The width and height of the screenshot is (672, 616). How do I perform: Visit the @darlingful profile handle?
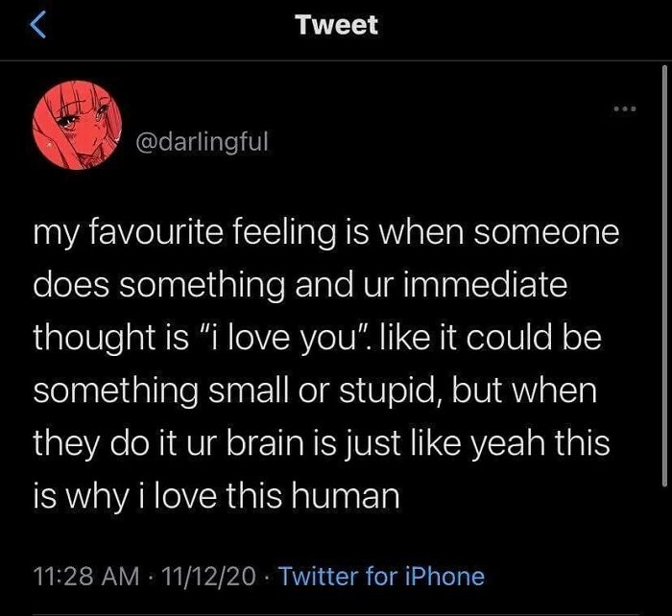point(204,142)
